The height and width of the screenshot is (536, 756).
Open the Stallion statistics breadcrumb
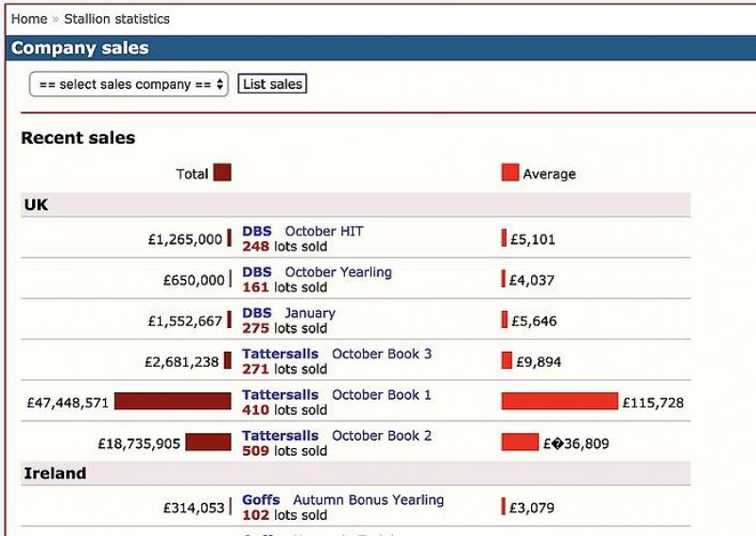point(117,19)
